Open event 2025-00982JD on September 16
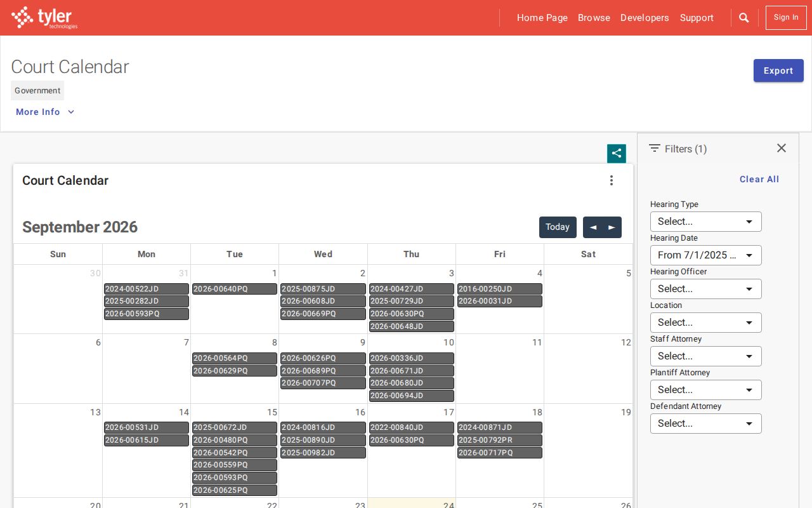 (323, 453)
